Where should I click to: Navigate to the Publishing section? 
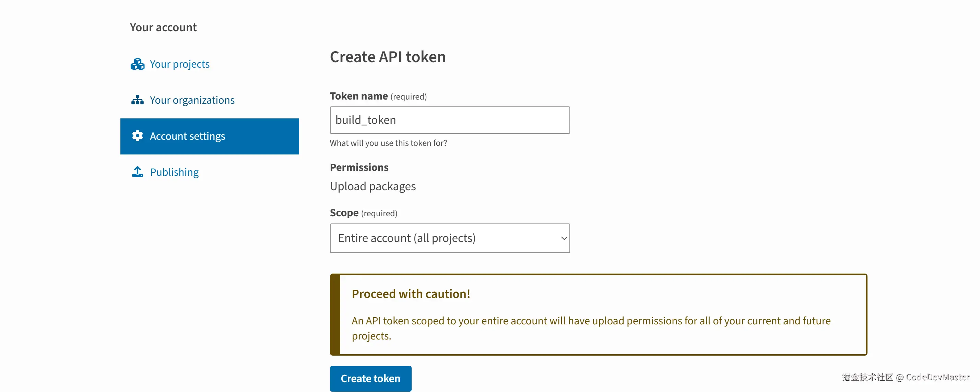pos(174,172)
